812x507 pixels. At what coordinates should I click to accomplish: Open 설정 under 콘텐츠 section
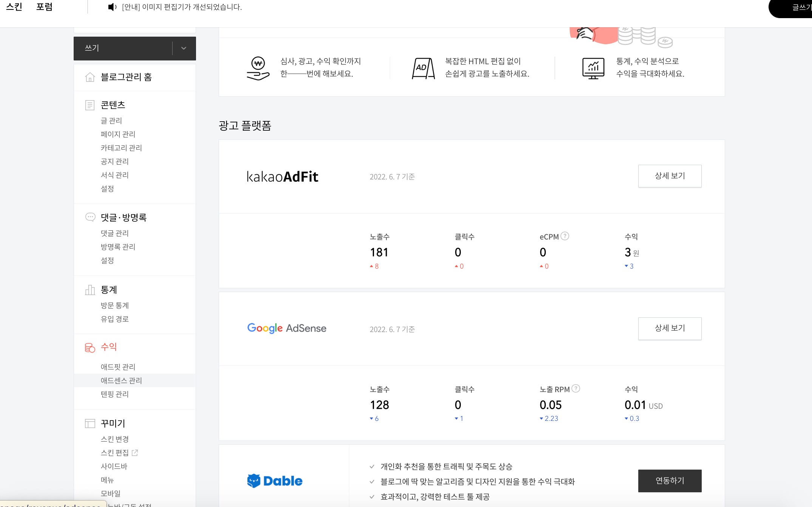tap(107, 189)
